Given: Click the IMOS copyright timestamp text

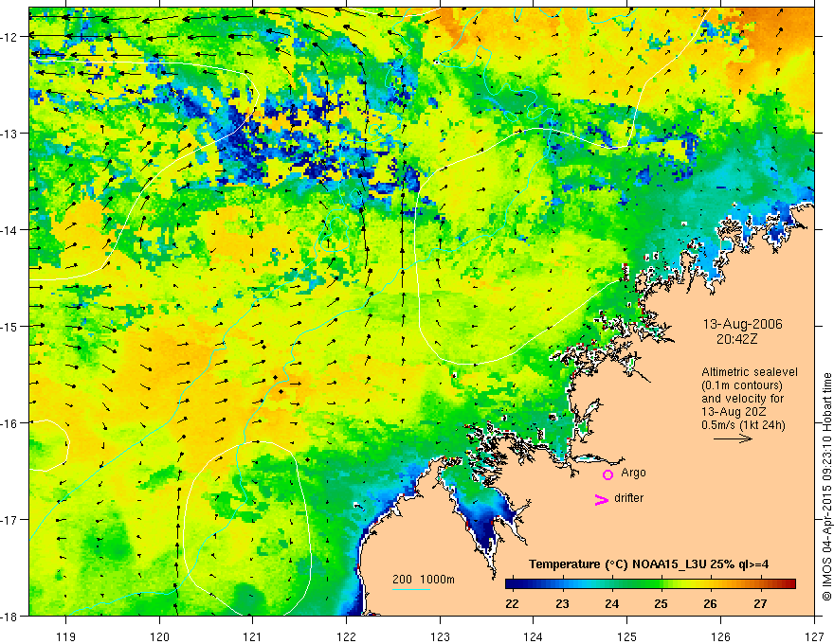Looking at the screenshot, I should [x=826, y=487].
